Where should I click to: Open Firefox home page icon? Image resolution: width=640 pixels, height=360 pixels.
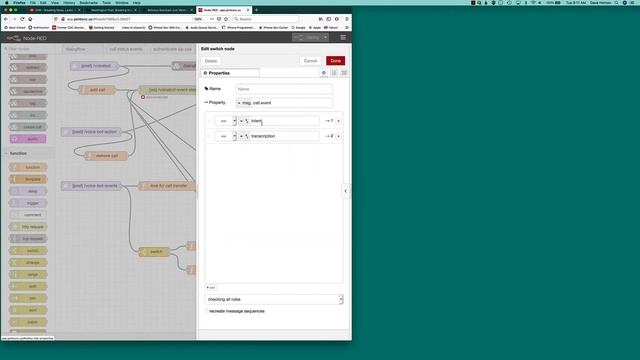[x=30, y=19]
